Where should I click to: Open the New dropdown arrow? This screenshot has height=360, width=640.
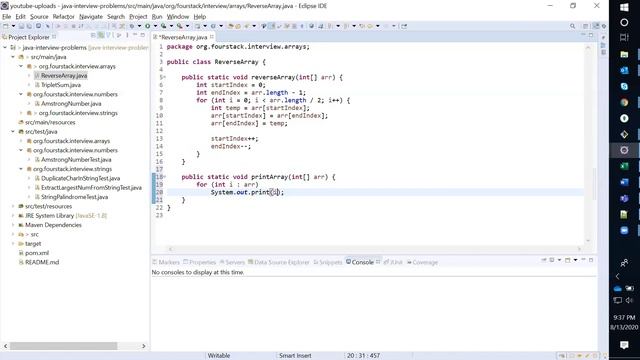coord(13,26)
